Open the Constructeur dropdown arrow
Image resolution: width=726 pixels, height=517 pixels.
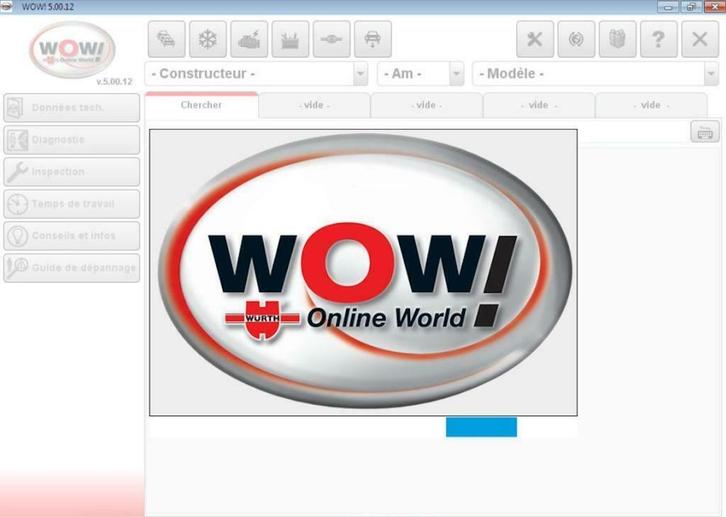[x=360, y=74]
